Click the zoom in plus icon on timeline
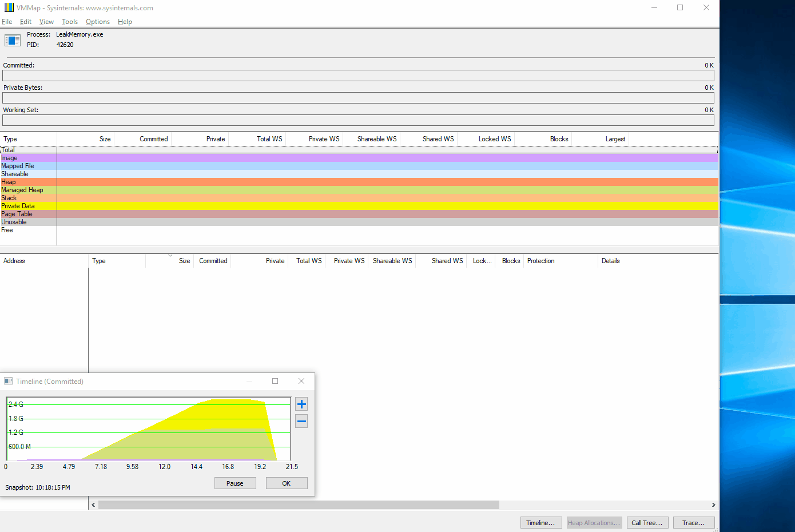The height and width of the screenshot is (532, 795). click(301, 404)
